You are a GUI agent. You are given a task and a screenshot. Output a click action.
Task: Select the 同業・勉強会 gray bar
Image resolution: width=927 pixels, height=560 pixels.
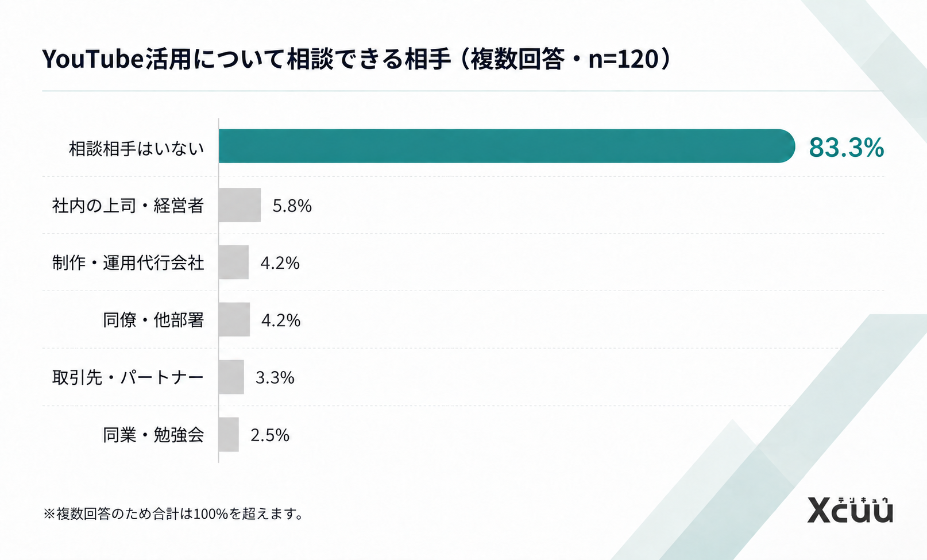(229, 434)
